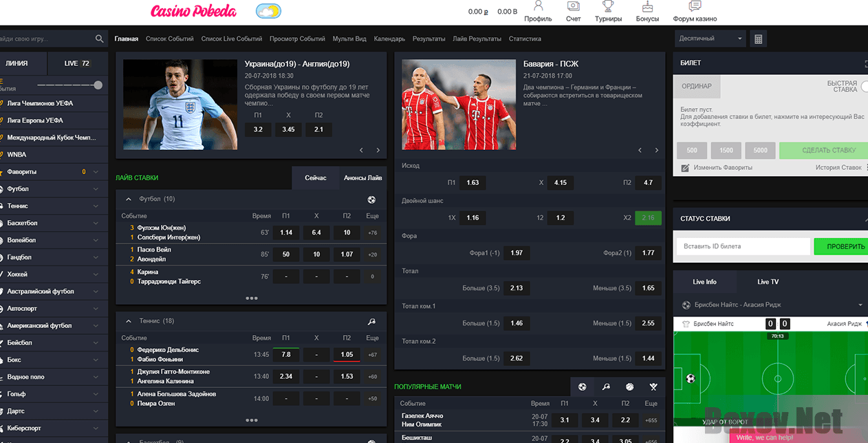Open the Десятичный odds format dropdown

(x=710, y=39)
